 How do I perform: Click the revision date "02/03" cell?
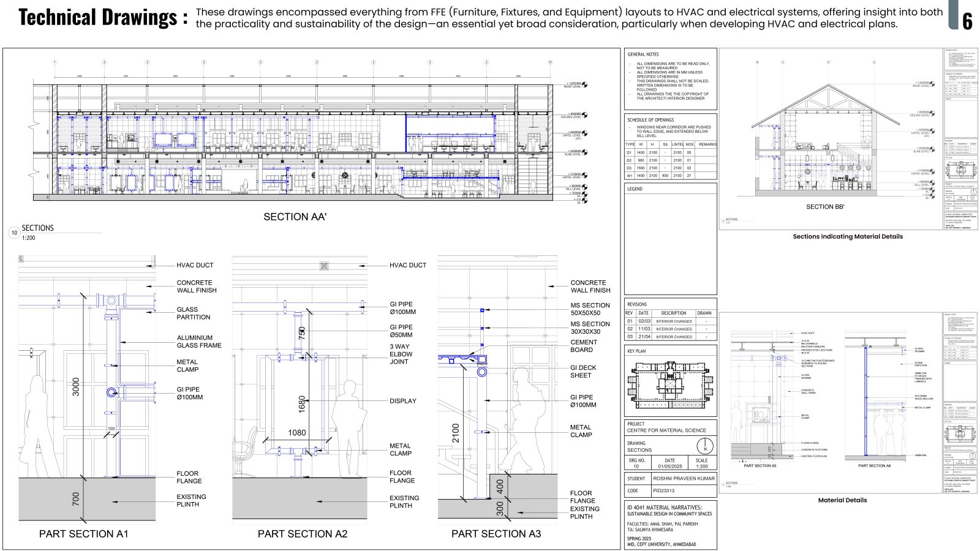point(644,321)
